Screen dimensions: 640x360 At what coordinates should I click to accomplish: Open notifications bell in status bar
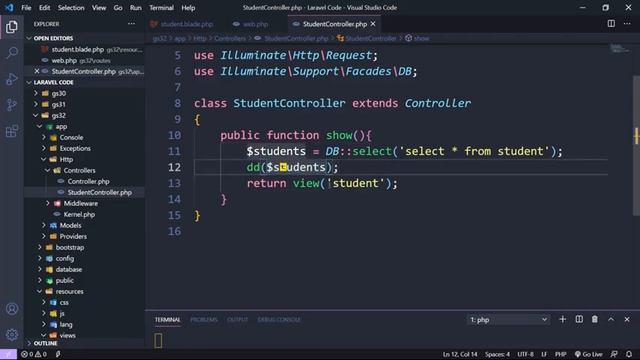click(629, 354)
